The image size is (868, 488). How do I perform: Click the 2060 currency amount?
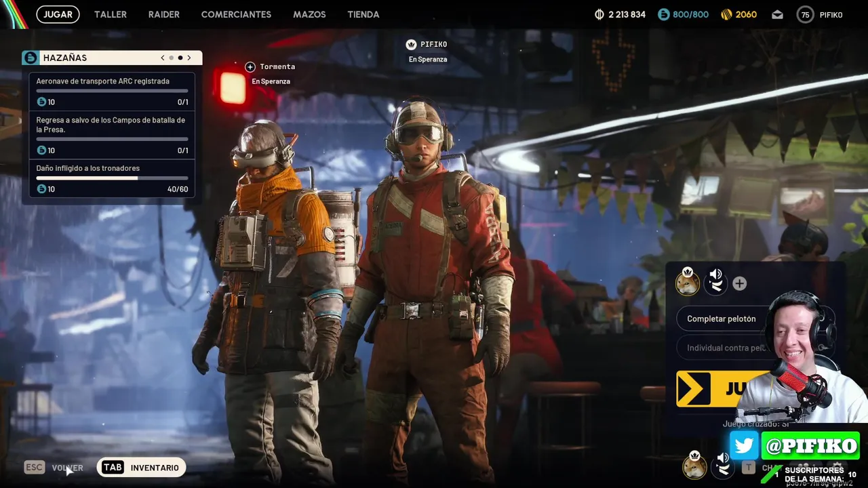746,14
